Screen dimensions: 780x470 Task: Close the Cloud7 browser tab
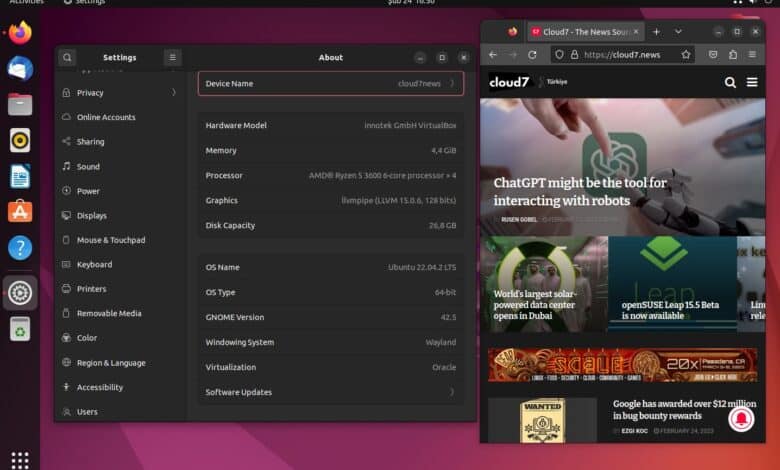(x=636, y=32)
